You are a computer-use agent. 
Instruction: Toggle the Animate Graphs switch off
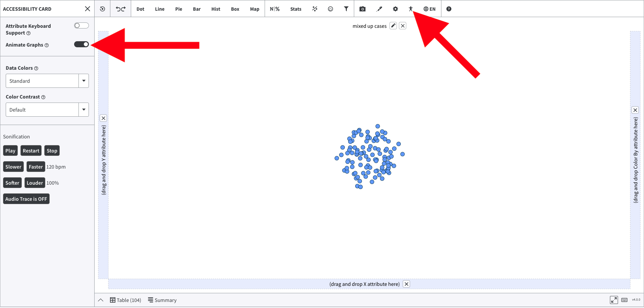pos(82,44)
